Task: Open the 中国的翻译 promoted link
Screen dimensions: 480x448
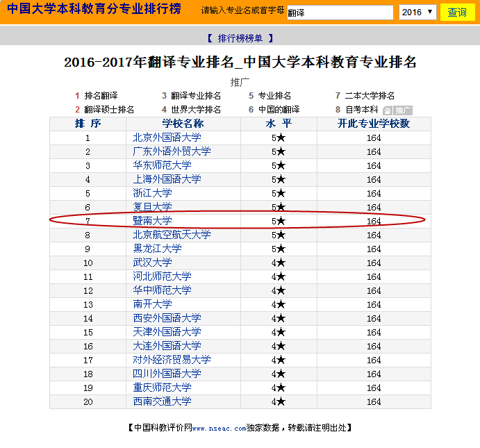Action: [279, 110]
